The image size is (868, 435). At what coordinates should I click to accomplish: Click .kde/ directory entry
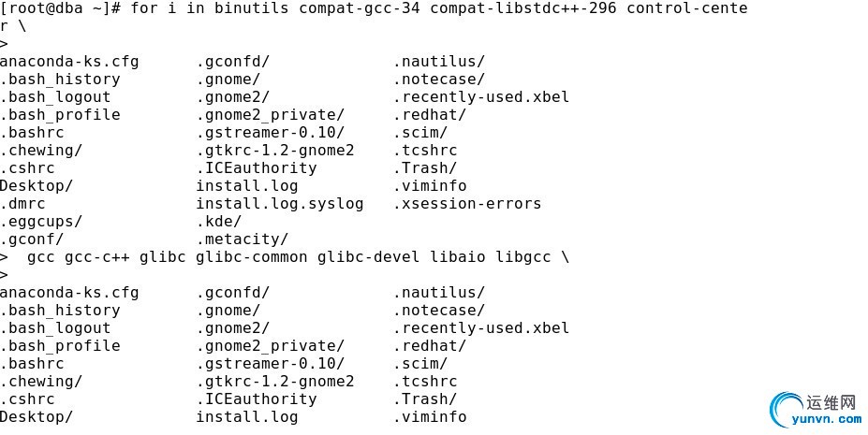(x=220, y=222)
